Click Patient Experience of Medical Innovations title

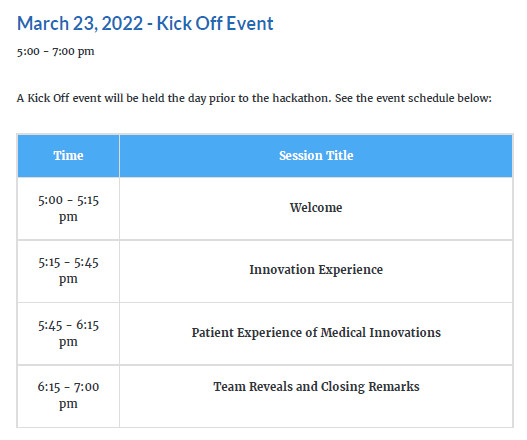(x=316, y=332)
